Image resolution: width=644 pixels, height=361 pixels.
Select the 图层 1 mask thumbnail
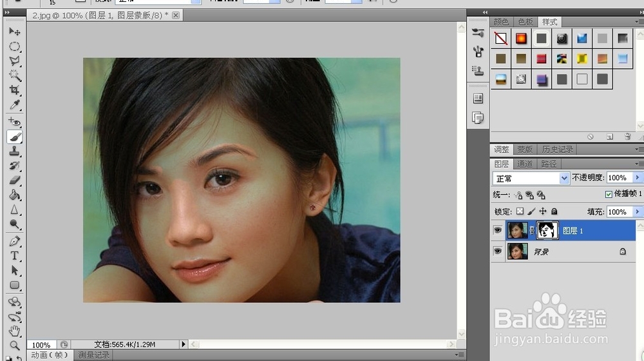pos(547,230)
